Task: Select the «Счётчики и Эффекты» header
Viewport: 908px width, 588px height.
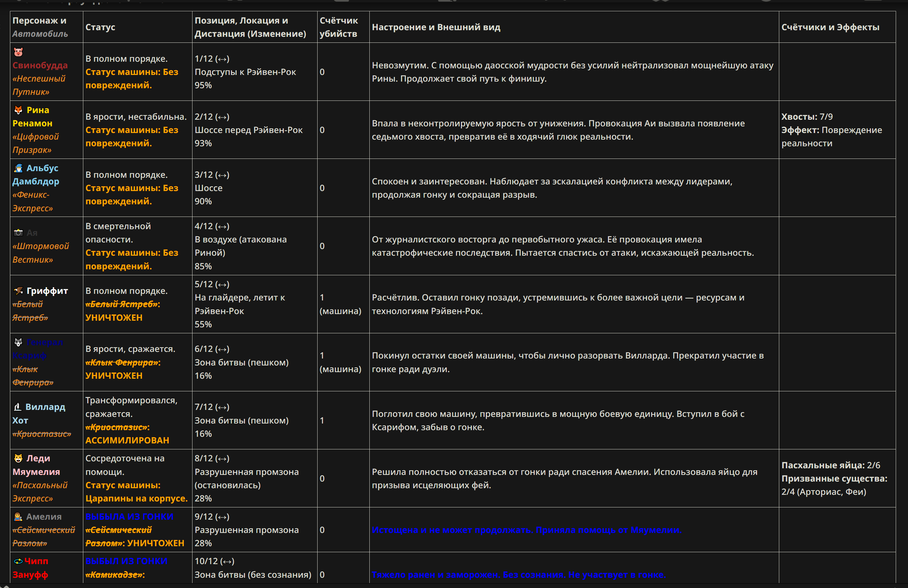Action: (x=837, y=27)
